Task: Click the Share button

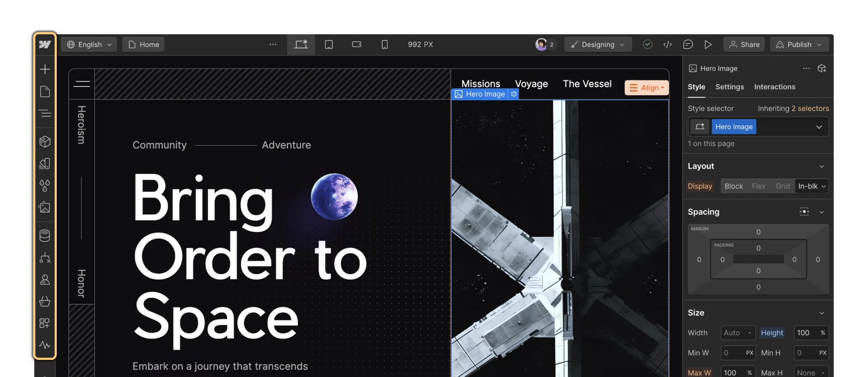Action: pos(745,44)
